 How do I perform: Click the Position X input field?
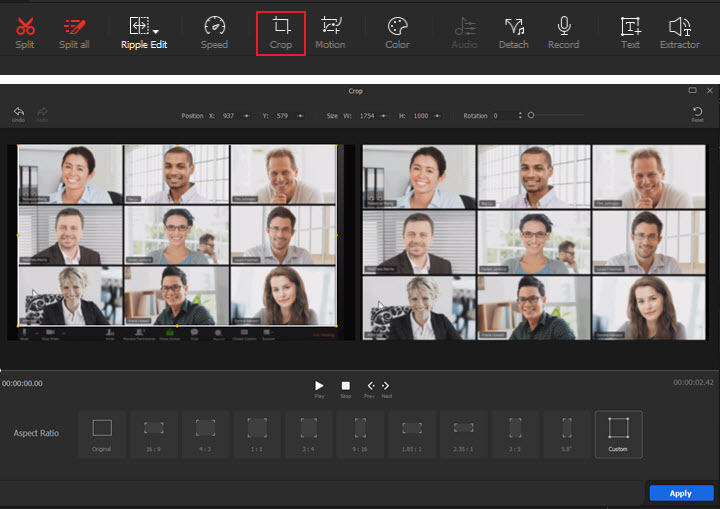(230, 116)
